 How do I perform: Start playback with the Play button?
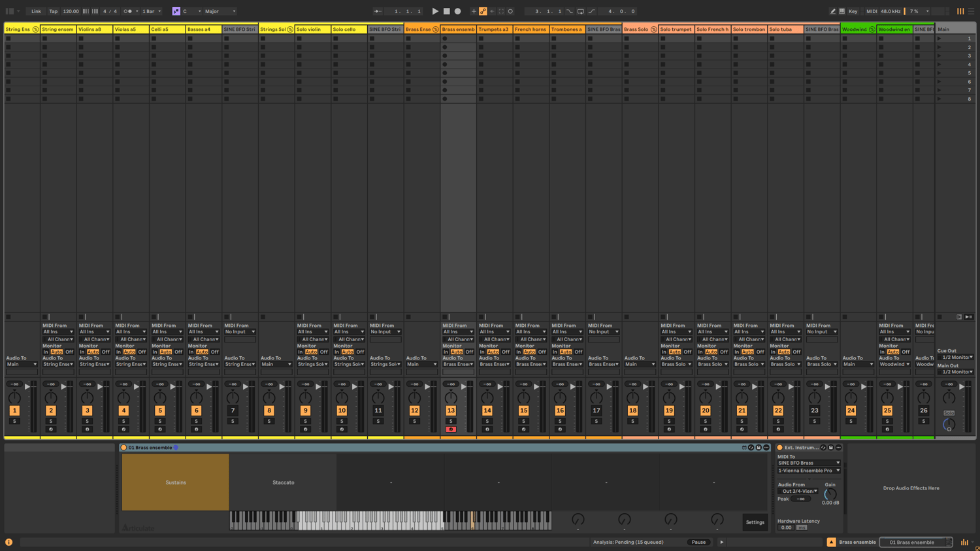435,11
